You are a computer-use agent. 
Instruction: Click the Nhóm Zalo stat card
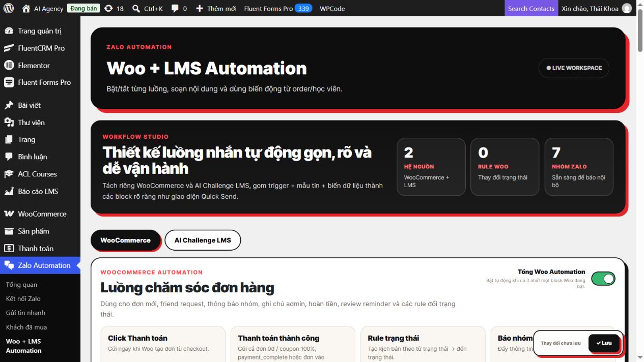point(579,167)
